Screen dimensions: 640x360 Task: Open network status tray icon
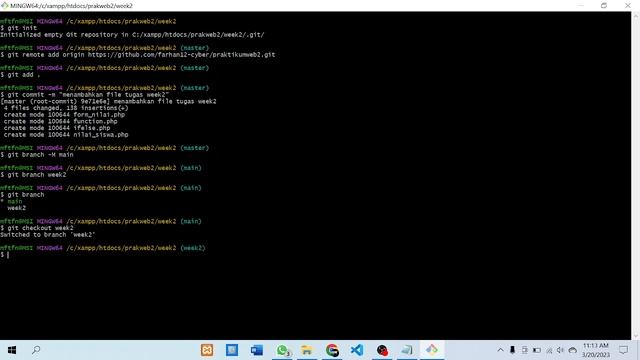(549, 350)
